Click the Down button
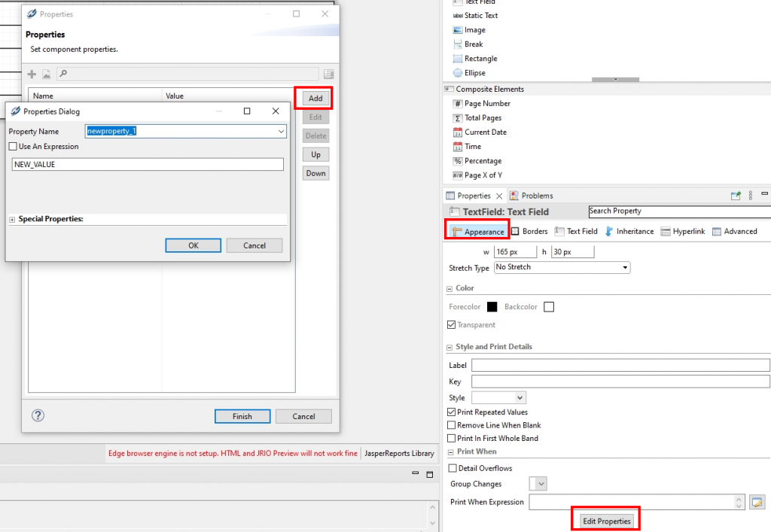Viewport: 771px width, 532px height. (315, 173)
